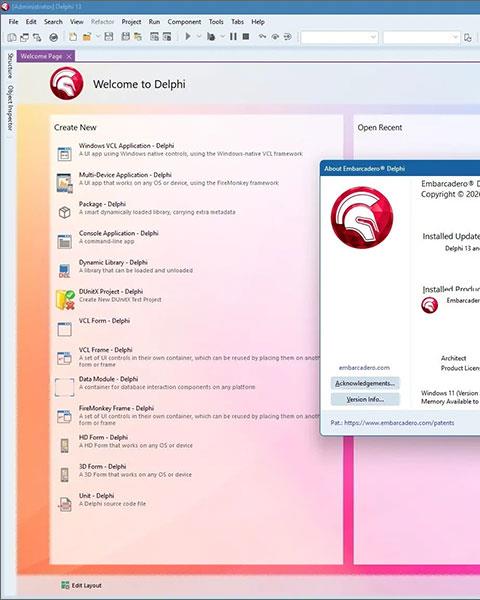480x600 pixels.
Task: Open the Run menu
Action: pyautogui.click(x=154, y=22)
